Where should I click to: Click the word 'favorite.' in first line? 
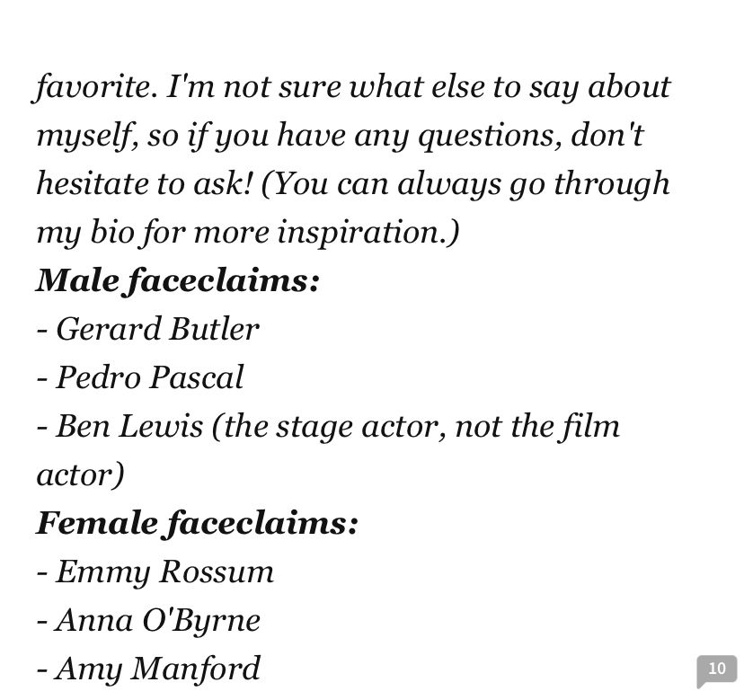point(95,87)
